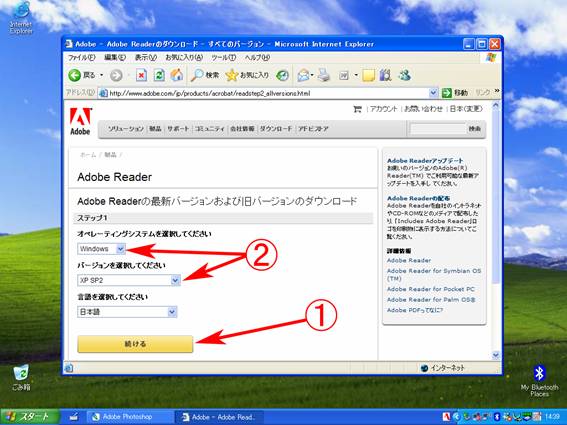Open the Adobe Readerの配布 link
The image size is (567, 425).
pyautogui.click(x=418, y=198)
